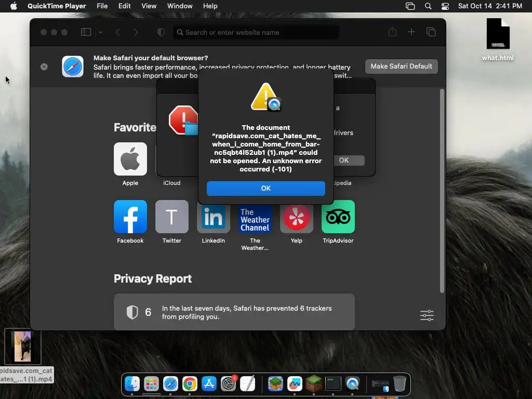Open the Help menu

tap(210, 6)
